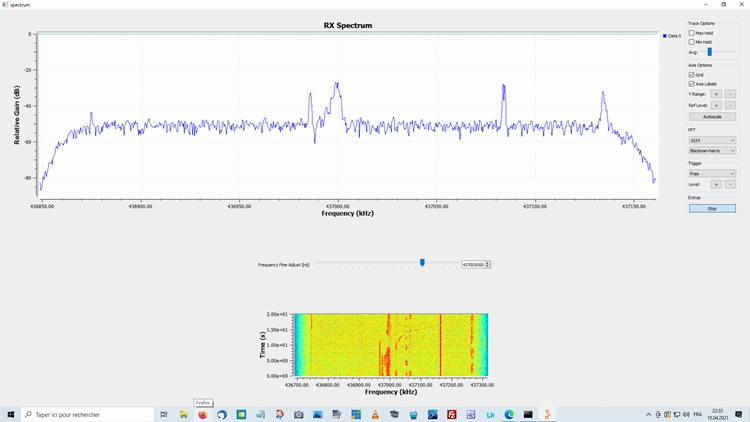Open Microsoft Edge from the taskbar
750x422 pixels.
[x=509, y=414]
